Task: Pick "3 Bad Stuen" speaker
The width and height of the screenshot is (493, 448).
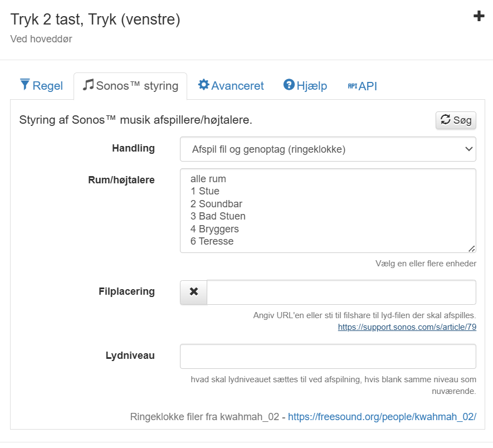Action: (218, 216)
